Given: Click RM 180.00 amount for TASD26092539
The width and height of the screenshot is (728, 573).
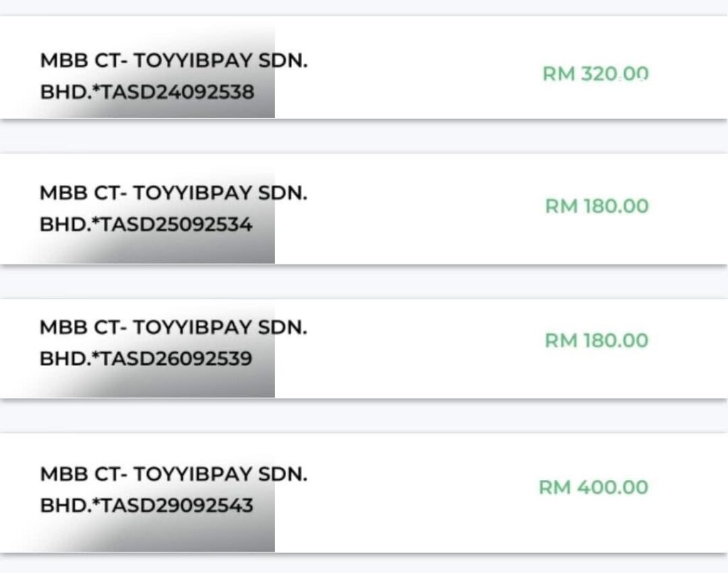Looking at the screenshot, I should (596, 341).
